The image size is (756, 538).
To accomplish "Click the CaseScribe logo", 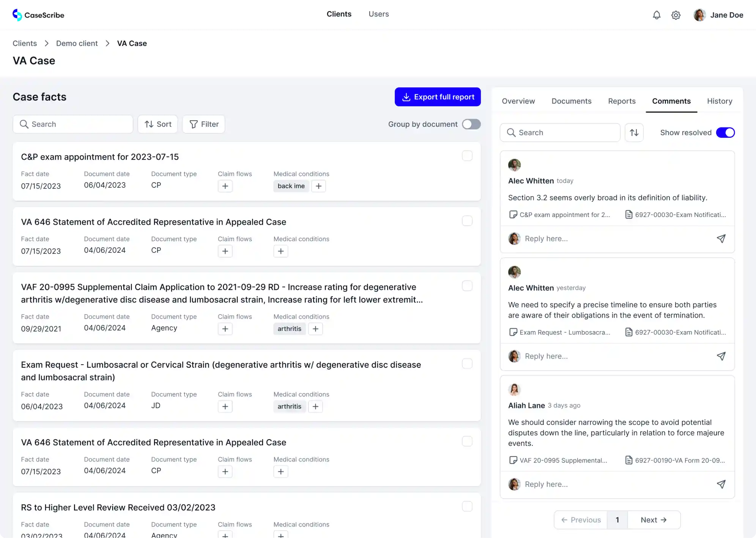I will click(38, 15).
